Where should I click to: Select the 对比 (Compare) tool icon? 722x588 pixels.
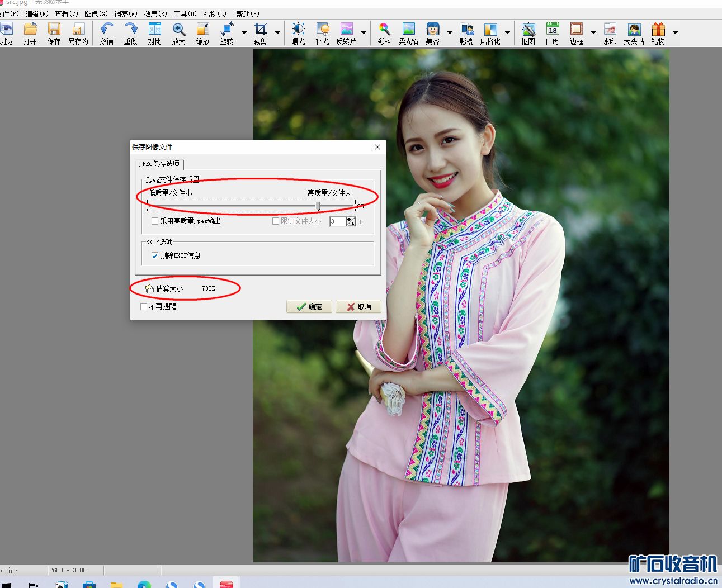[x=154, y=33]
